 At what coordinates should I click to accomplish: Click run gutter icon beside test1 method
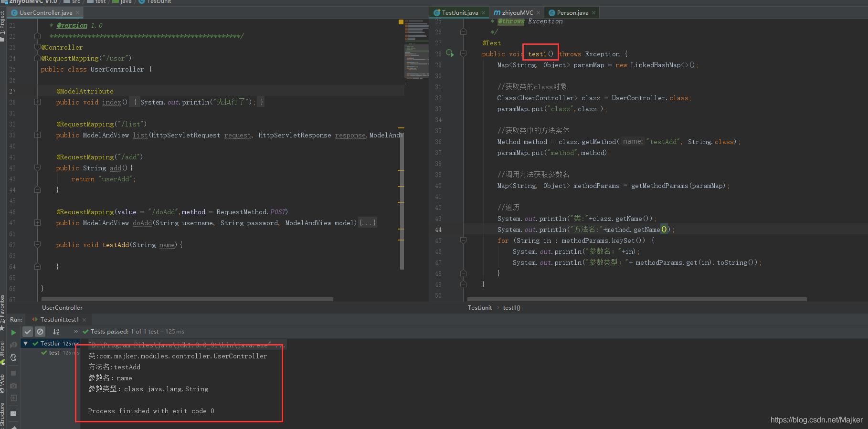(x=450, y=53)
